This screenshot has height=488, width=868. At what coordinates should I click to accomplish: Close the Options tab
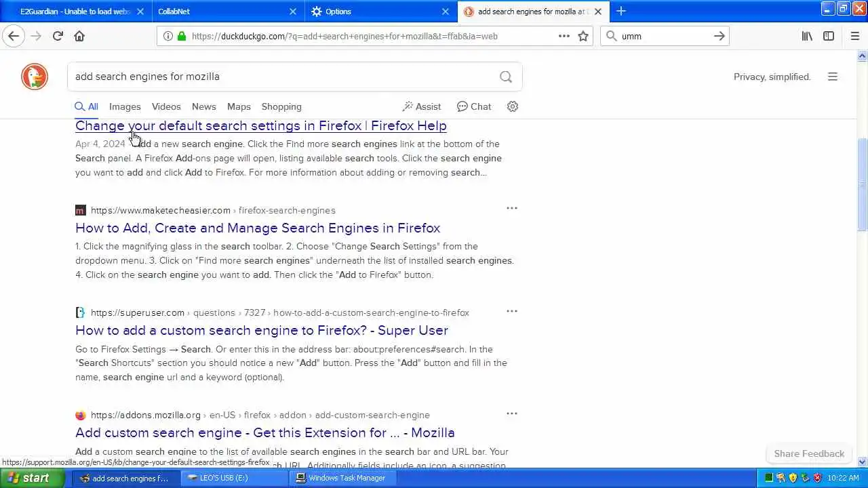pos(446,12)
